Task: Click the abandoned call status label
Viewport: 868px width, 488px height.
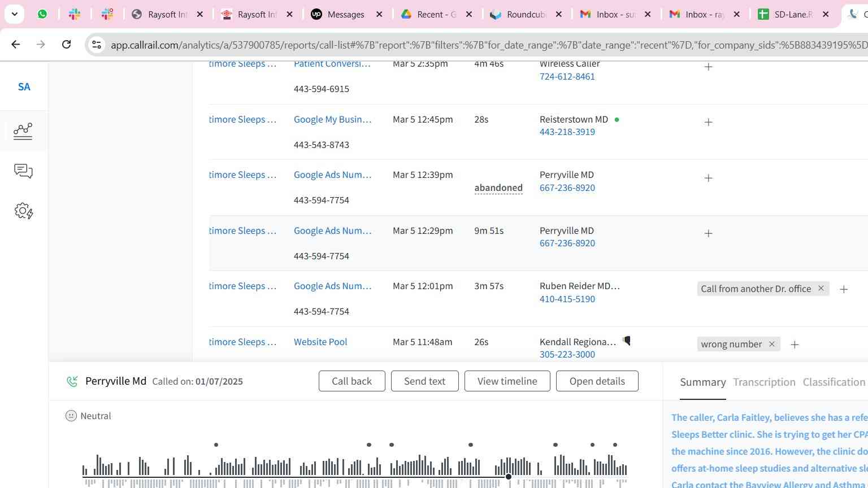Action: click(x=498, y=188)
